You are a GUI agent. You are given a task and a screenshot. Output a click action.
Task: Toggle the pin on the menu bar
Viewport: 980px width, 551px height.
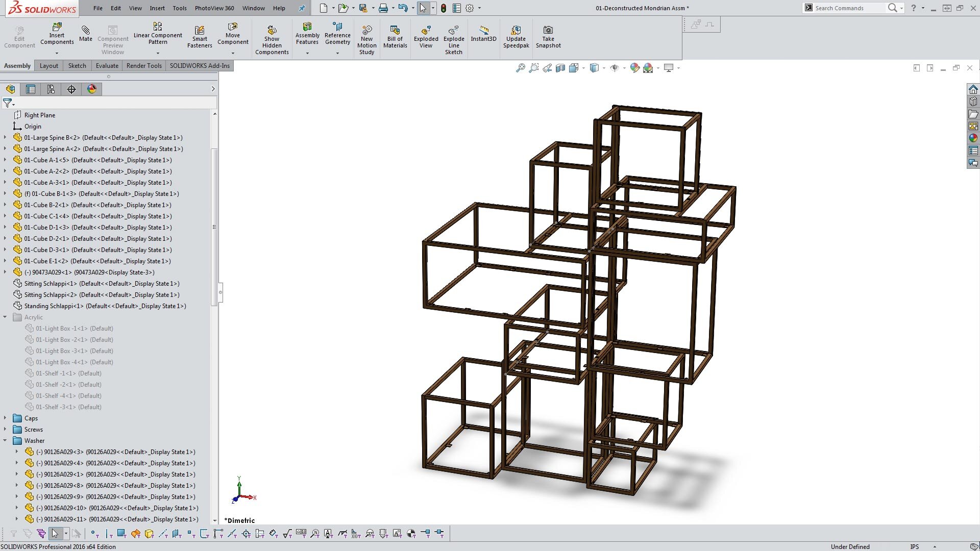click(x=302, y=8)
